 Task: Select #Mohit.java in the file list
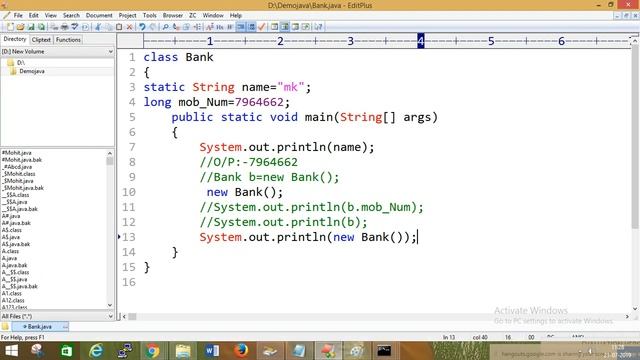(16, 153)
